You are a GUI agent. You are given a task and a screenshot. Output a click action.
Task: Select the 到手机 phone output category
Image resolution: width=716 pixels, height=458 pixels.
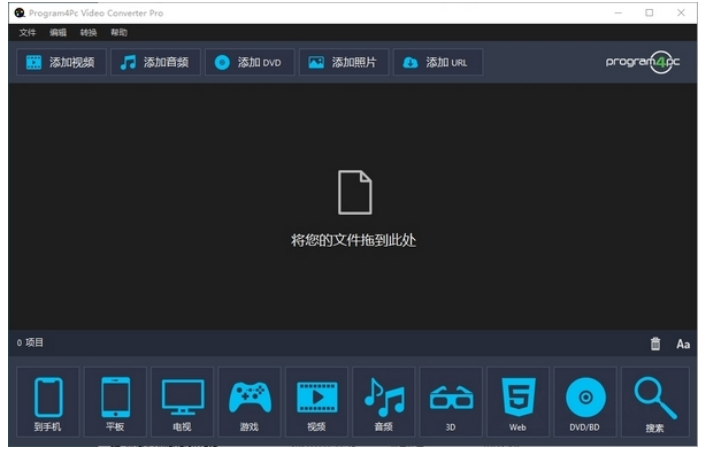click(48, 402)
